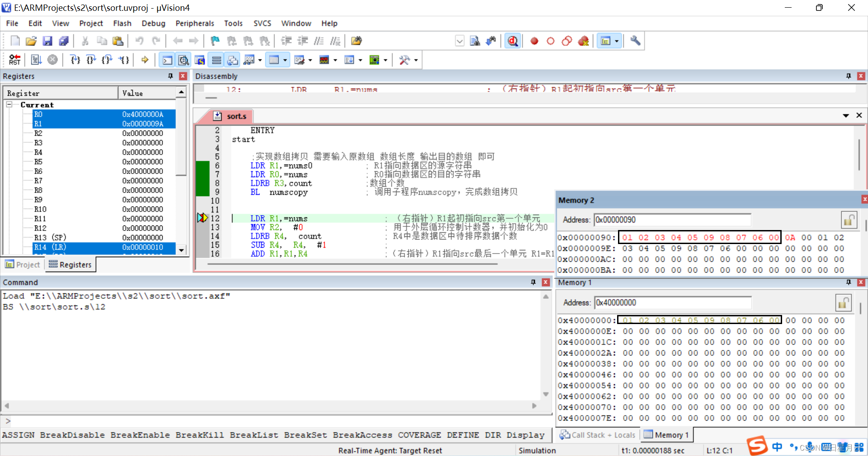Image resolution: width=868 pixels, height=456 pixels.
Task: Click the Save All icon
Action: click(64, 41)
